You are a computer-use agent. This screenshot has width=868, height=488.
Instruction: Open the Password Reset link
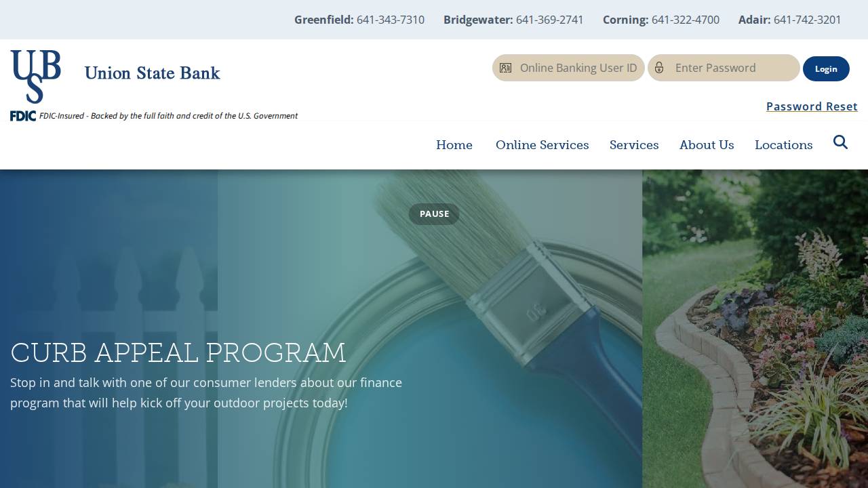[x=812, y=106]
